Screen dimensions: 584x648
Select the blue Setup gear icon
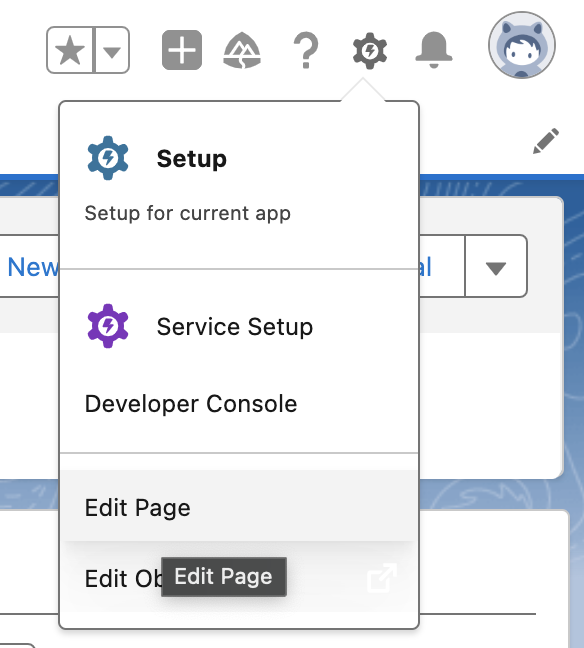pos(108,158)
